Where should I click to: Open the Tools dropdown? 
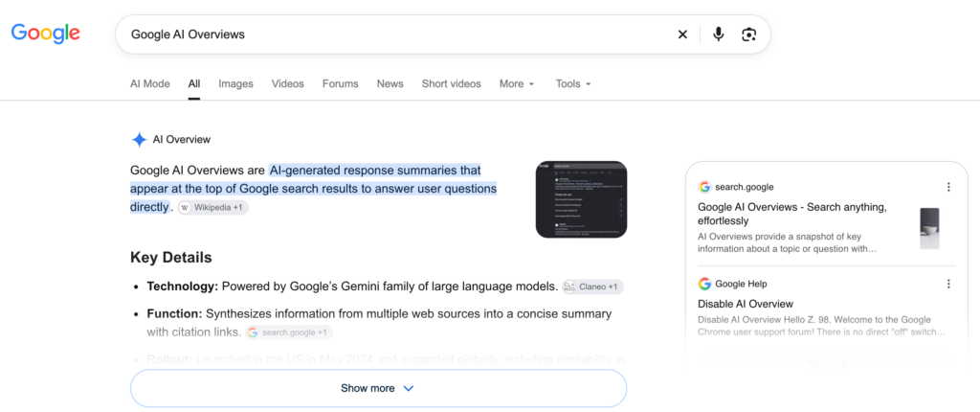(x=573, y=83)
